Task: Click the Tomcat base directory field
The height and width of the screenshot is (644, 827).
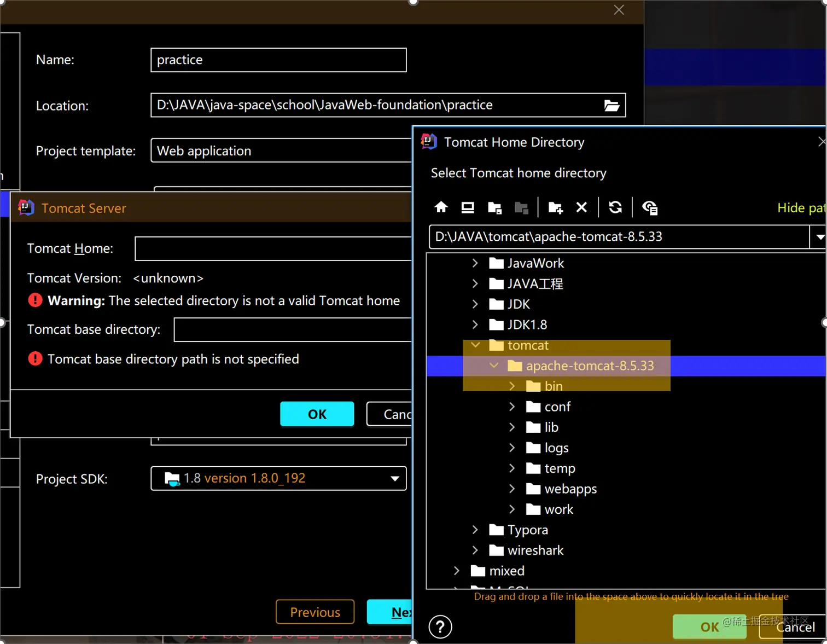Action: coord(293,329)
